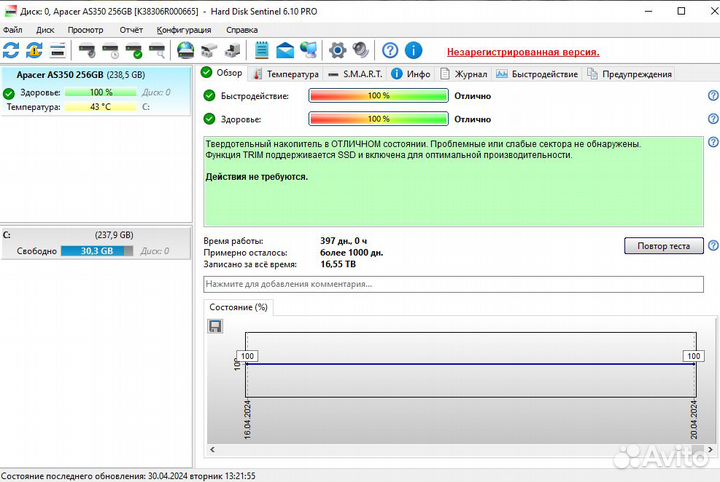Click the sidebar health 100 % bar

tap(101, 92)
